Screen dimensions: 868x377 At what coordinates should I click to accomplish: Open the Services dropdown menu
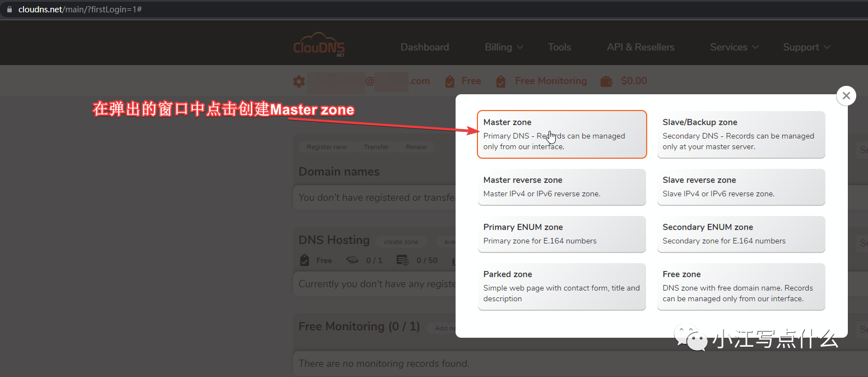point(734,47)
